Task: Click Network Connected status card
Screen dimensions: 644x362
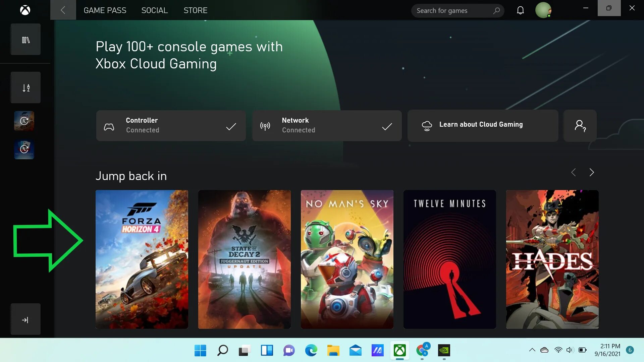Action: click(x=327, y=126)
